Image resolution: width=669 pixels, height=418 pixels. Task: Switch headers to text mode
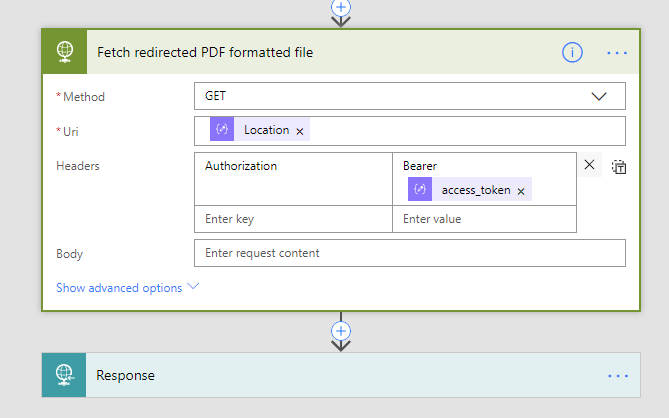[619, 167]
